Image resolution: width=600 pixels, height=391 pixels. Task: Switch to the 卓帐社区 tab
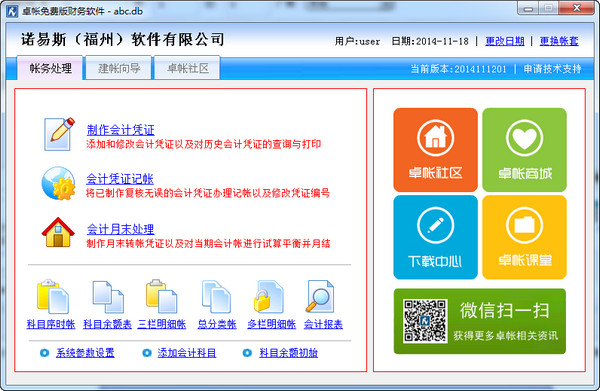[x=187, y=68]
